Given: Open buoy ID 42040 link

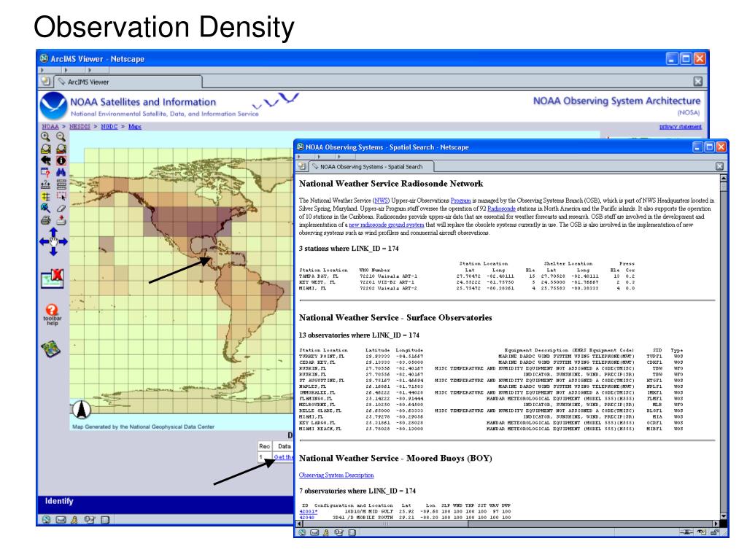Looking at the screenshot, I should pyautogui.click(x=307, y=517).
